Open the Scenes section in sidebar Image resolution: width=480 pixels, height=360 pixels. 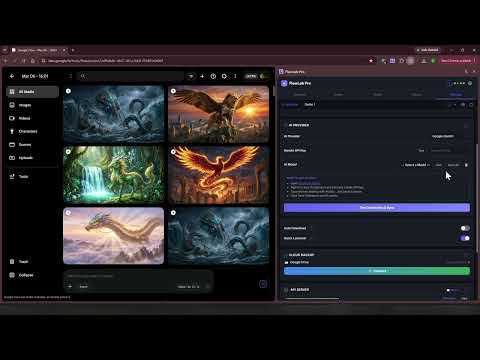click(x=32, y=145)
